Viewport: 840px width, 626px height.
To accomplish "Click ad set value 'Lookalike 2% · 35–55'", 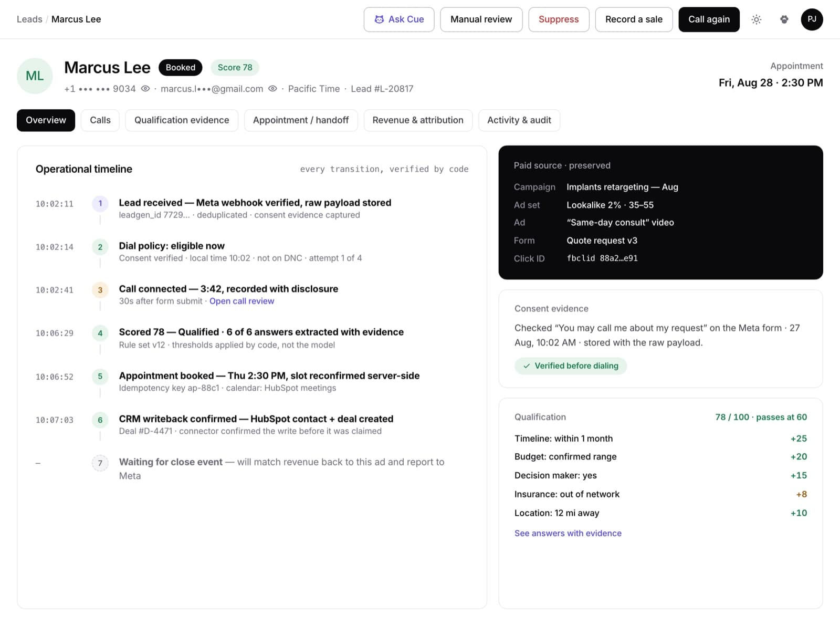I will 610,205.
